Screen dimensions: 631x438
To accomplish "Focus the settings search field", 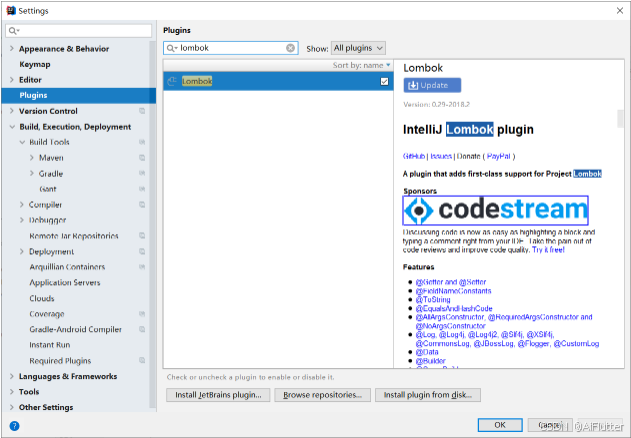I will click(79, 31).
